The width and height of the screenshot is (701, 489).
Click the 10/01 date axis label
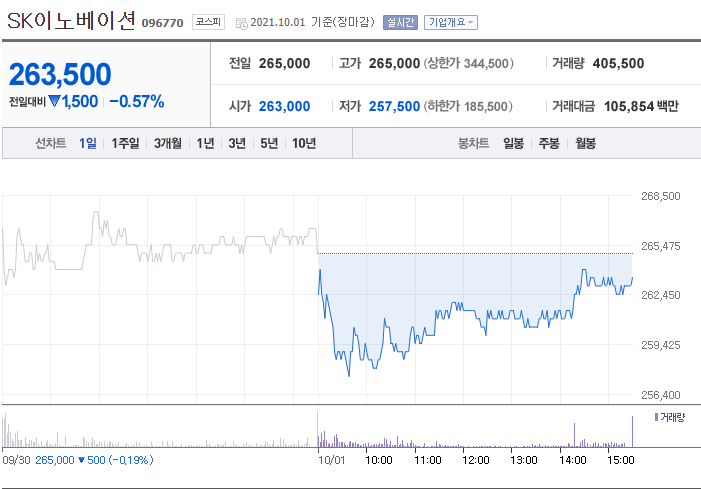(x=332, y=460)
